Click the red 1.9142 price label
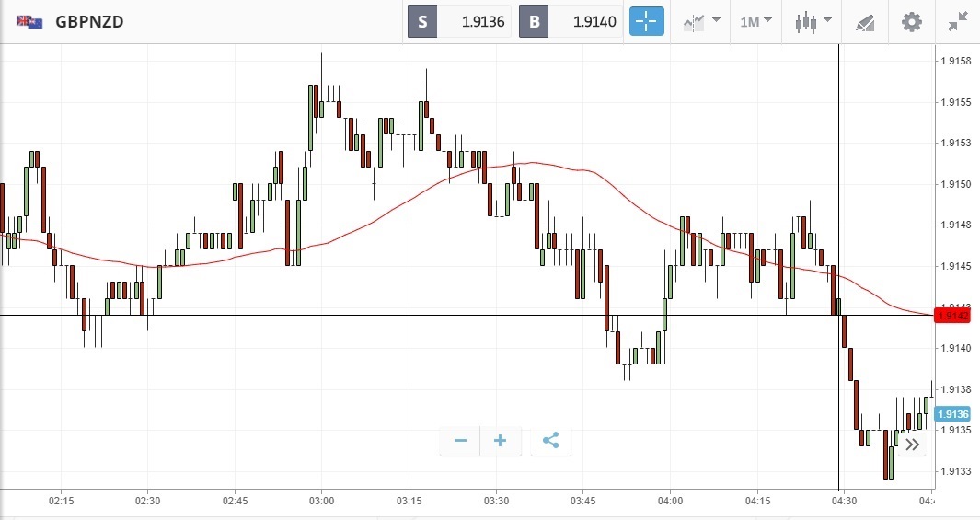Screen dimensions: 980x520 click(x=952, y=316)
